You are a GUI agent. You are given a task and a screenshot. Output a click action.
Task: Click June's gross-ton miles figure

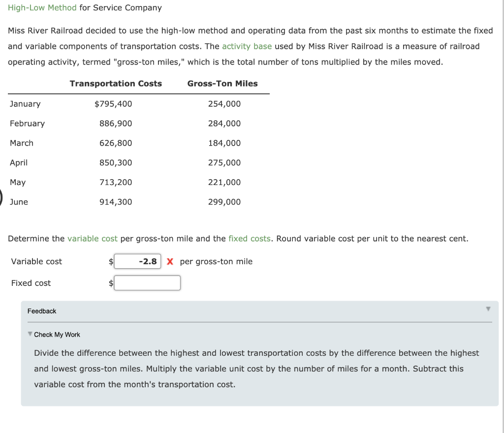pyautogui.click(x=225, y=202)
